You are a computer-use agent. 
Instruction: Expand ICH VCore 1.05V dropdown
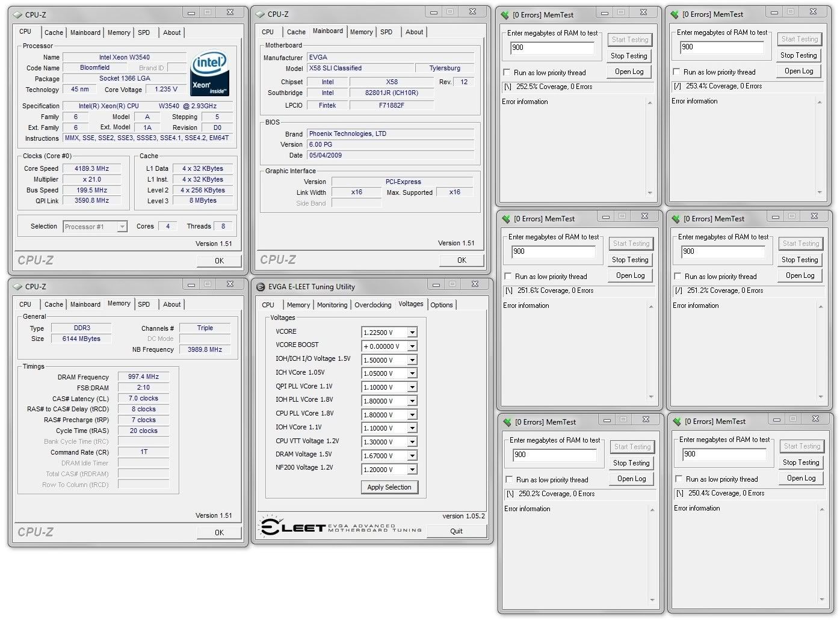coord(412,373)
